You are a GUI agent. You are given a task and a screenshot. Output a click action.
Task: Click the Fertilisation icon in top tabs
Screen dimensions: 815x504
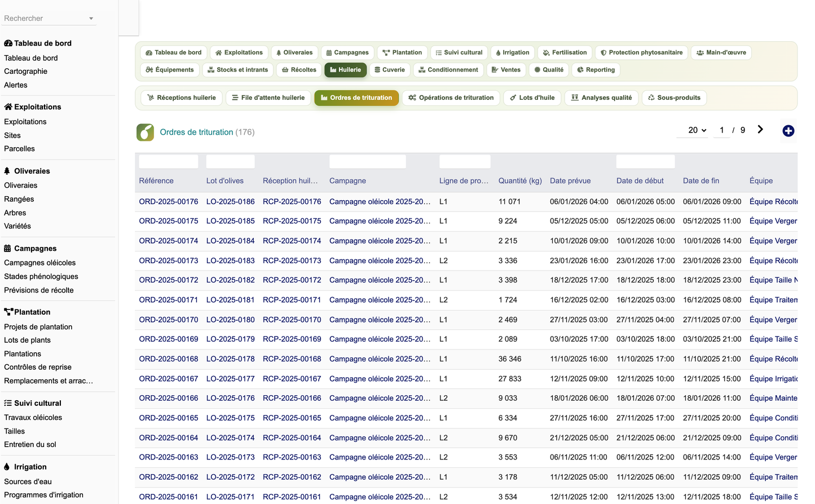tap(546, 53)
